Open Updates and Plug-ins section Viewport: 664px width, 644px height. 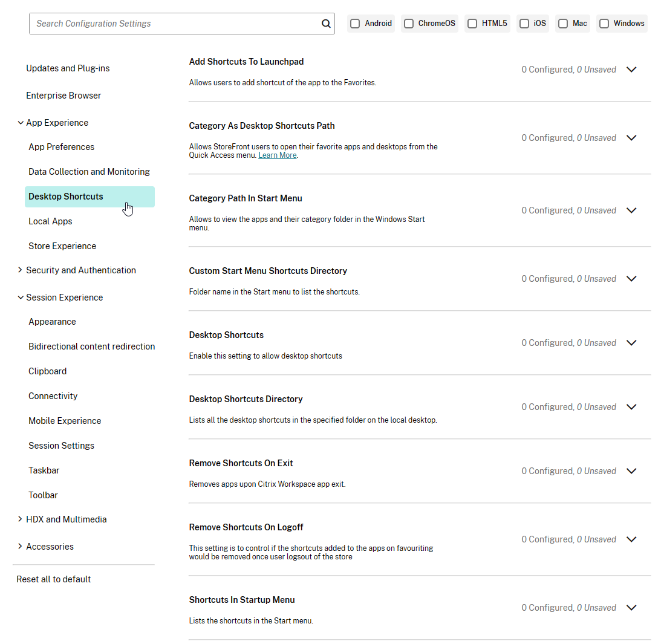[68, 68]
